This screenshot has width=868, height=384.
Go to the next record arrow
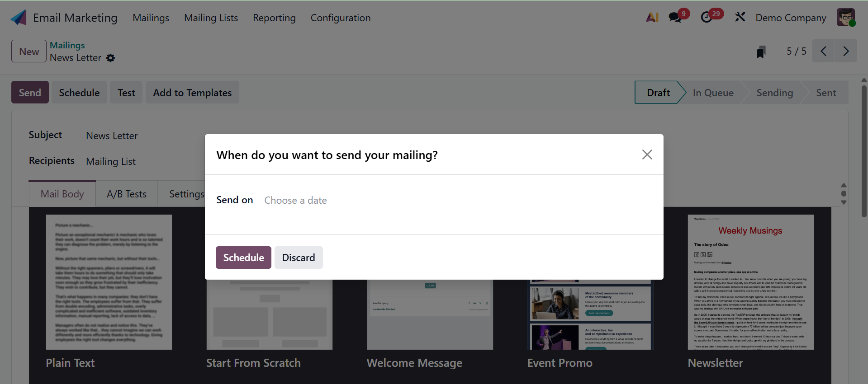846,51
